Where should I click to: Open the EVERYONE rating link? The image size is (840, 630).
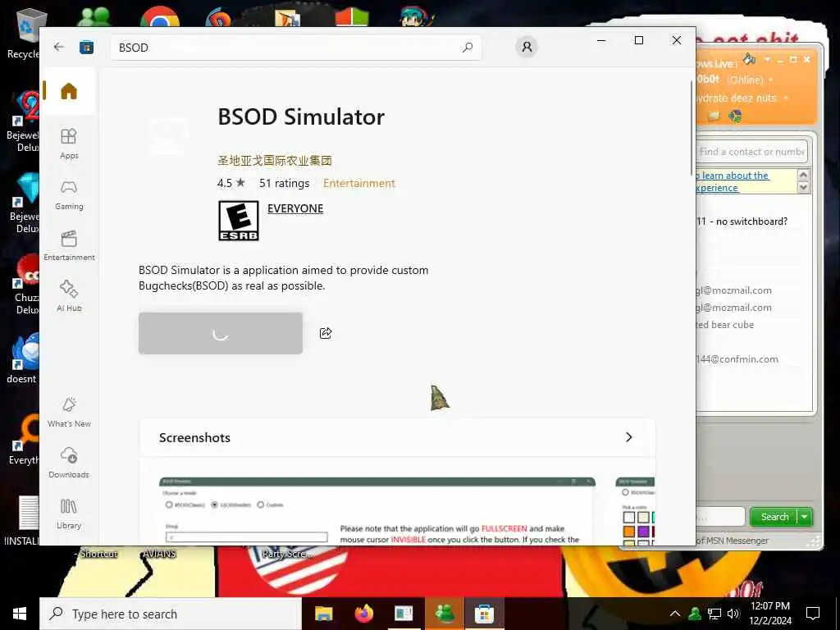(295, 209)
